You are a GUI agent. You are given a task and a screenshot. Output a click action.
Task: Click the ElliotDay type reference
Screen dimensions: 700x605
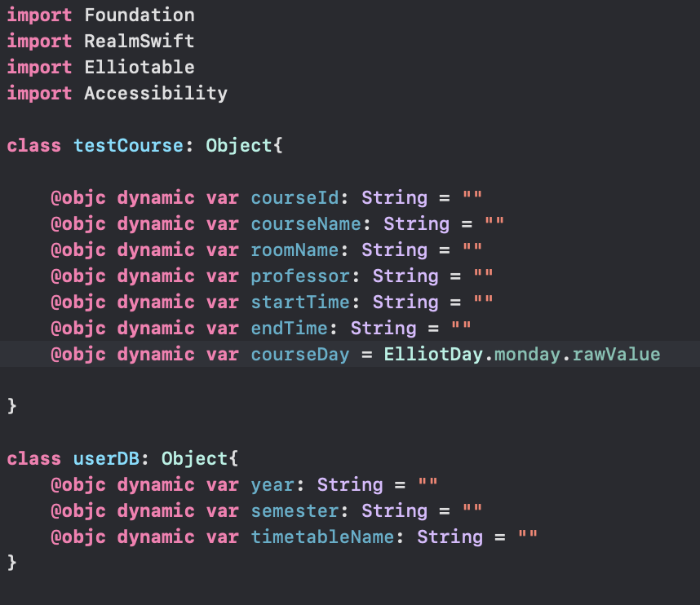coord(433,354)
